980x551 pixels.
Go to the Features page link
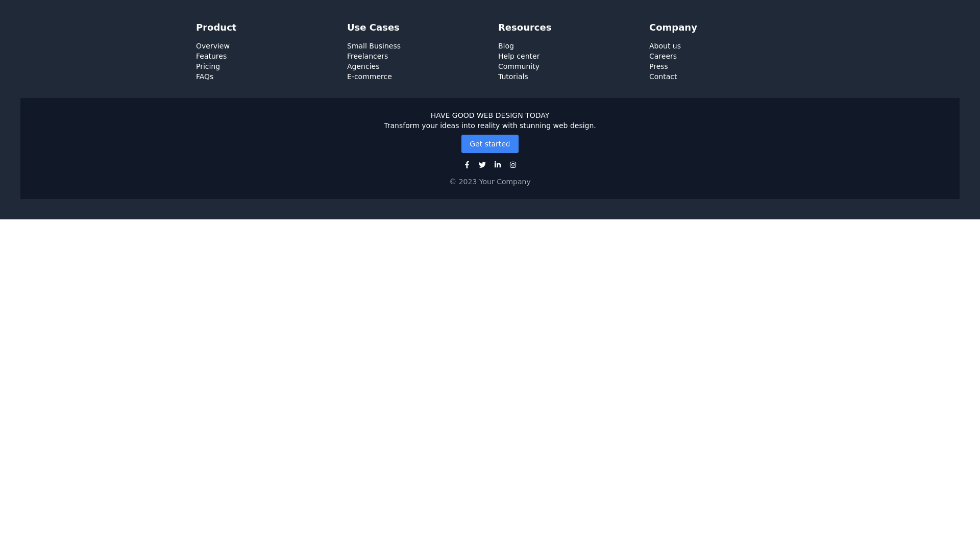click(x=211, y=56)
